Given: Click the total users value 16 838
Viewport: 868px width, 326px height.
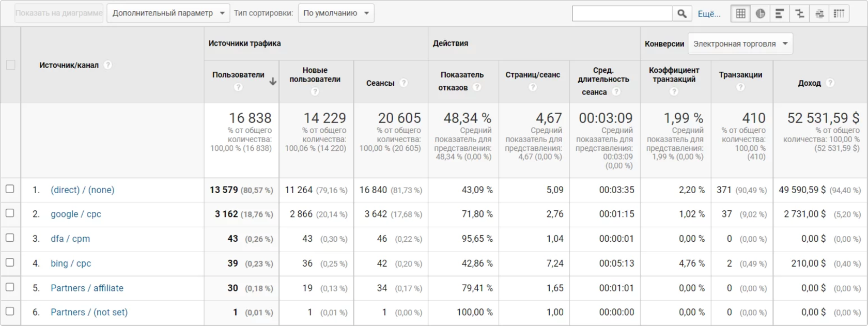Looking at the screenshot, I should (x=250, y=118).
